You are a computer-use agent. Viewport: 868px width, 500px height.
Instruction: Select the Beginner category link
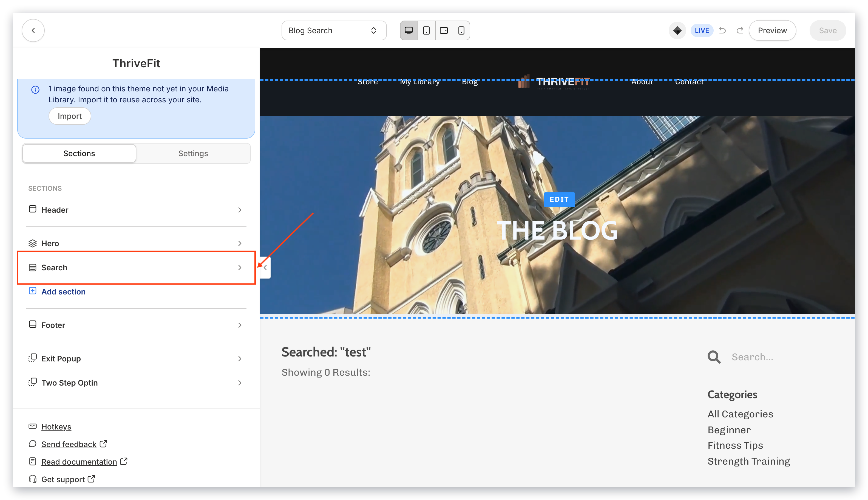click(729, 429)
